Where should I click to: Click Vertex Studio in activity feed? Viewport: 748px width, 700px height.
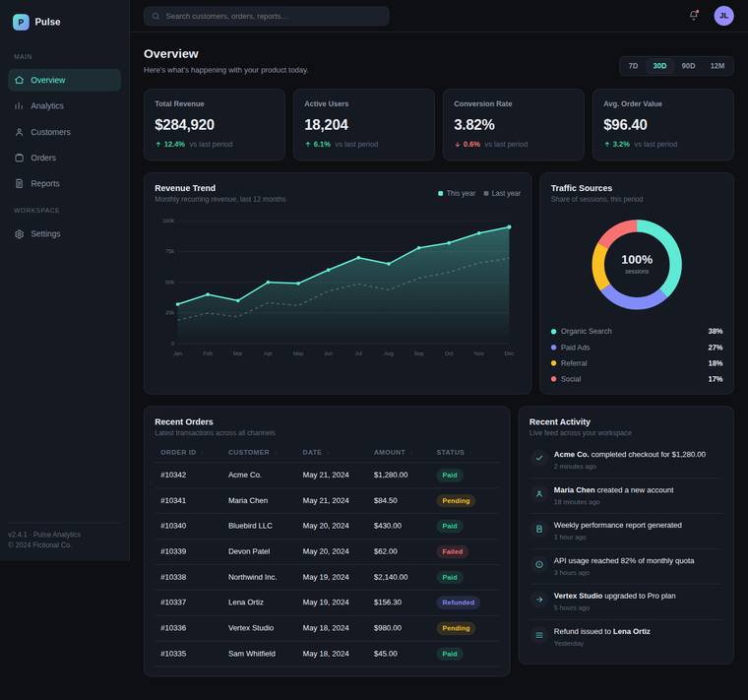click(x=578, y=596)
